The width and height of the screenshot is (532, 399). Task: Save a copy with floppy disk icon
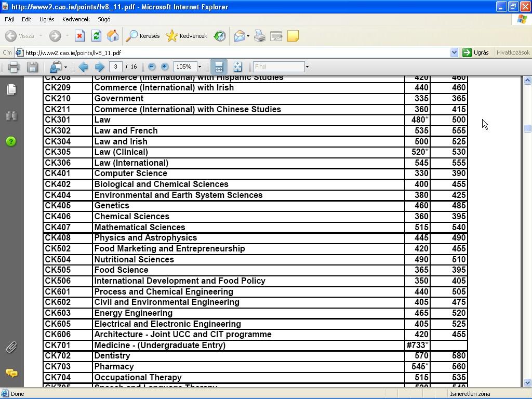[x=32, y=67]
